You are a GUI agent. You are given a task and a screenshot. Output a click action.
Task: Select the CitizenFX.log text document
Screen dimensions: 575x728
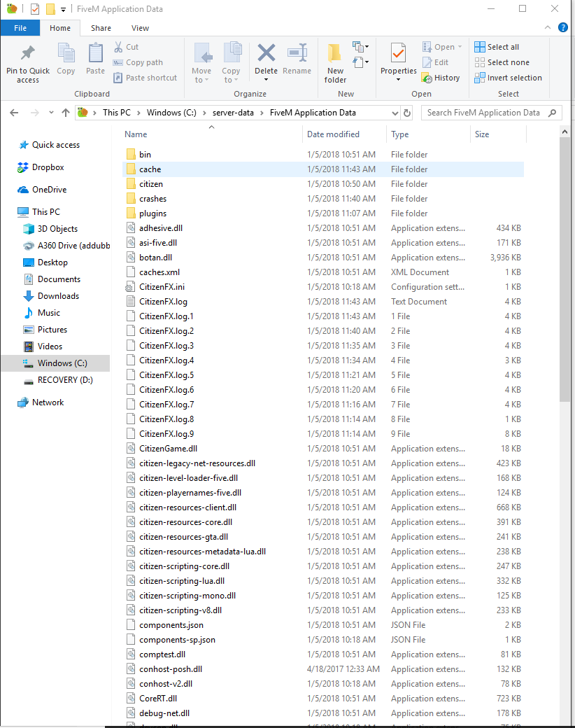pyautogui.click(x=323, y=302)
